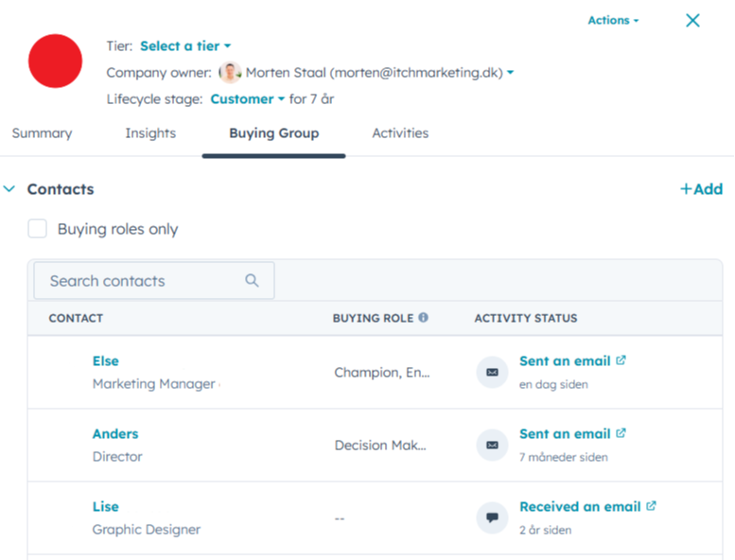Open the company owner Morten Staal dropdown
Viewport: 735px width, 560px height.
(x=511, y=72)
